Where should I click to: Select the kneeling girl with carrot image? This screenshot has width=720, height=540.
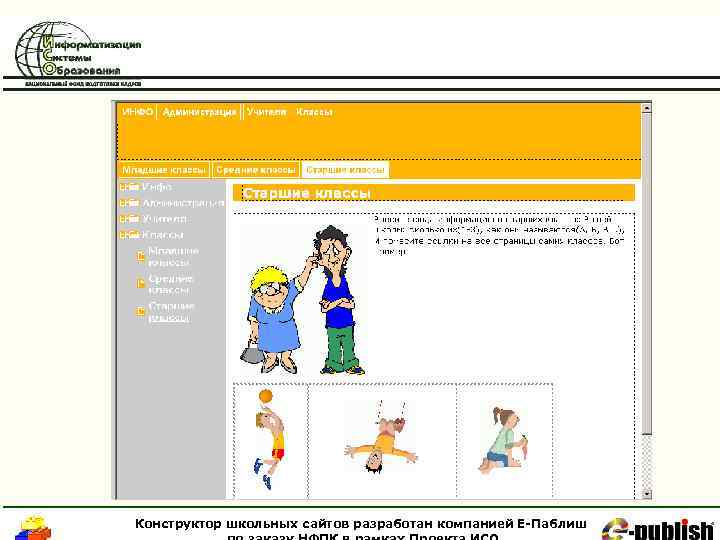point(503,439)
